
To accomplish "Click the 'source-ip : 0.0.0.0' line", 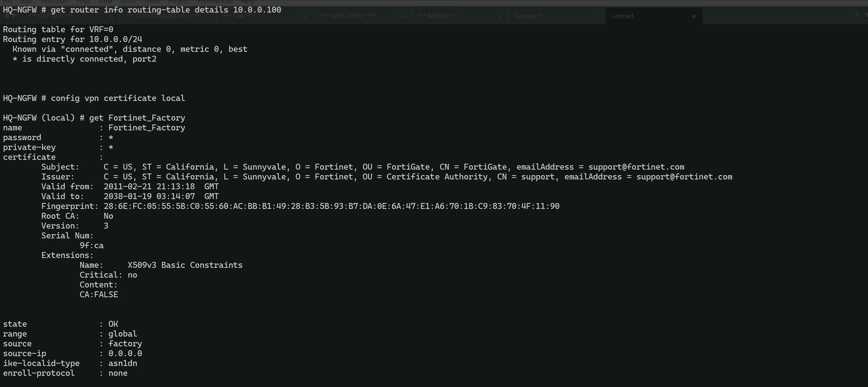I will [72, 353].
